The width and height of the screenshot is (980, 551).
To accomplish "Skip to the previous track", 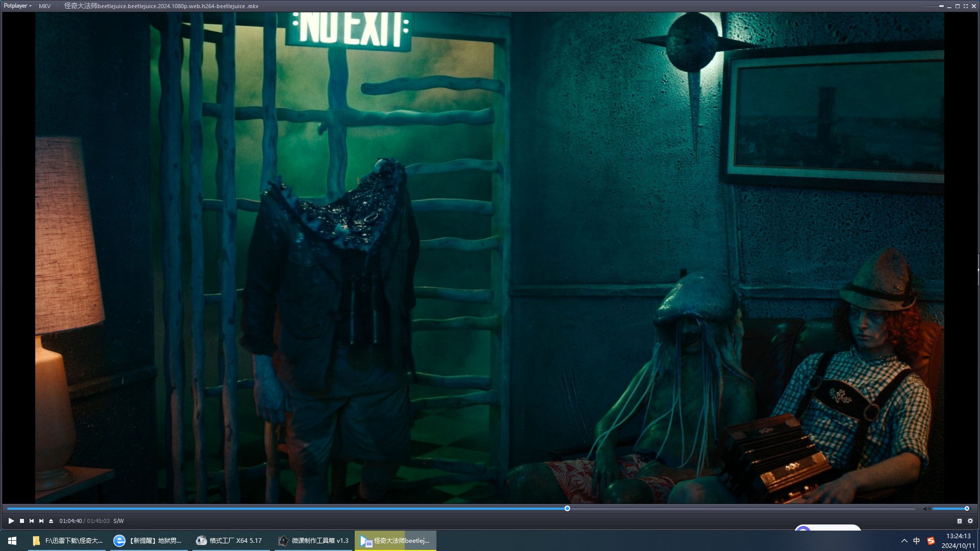I will pyautogui.click(x=32, y=521).
